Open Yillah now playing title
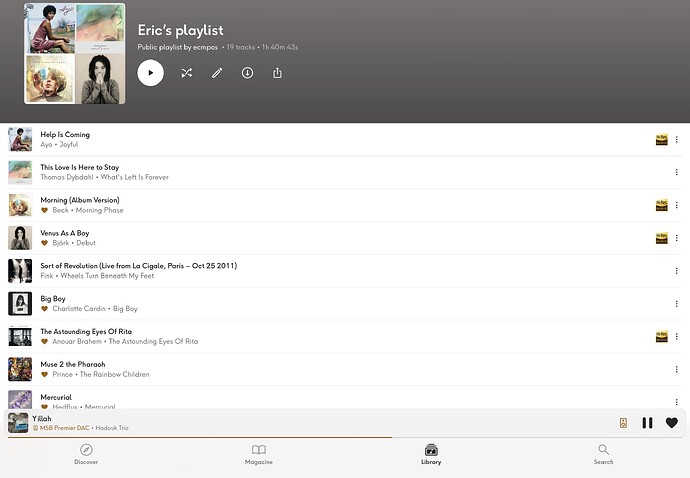The width and height of the screenshot is (690, 478). (x=42, y=419)
